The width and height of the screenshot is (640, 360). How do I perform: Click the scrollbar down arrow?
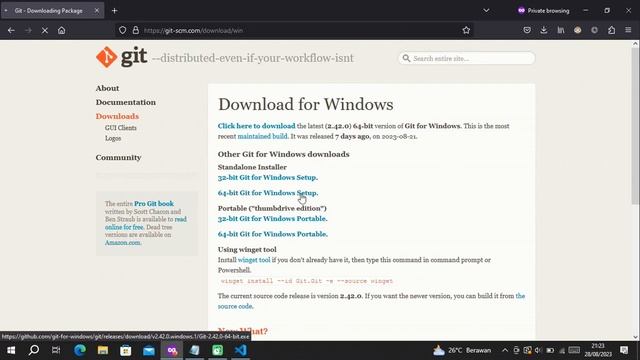coord(635,337)
